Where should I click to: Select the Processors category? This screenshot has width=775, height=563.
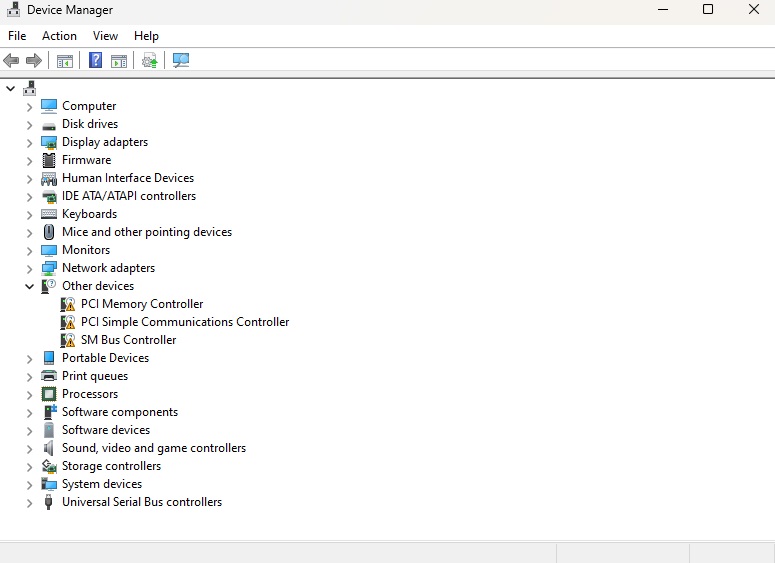[x=90, y=394]
